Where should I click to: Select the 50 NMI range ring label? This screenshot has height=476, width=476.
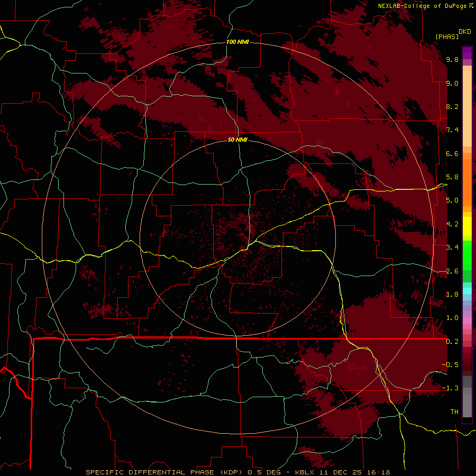(237, 140)
